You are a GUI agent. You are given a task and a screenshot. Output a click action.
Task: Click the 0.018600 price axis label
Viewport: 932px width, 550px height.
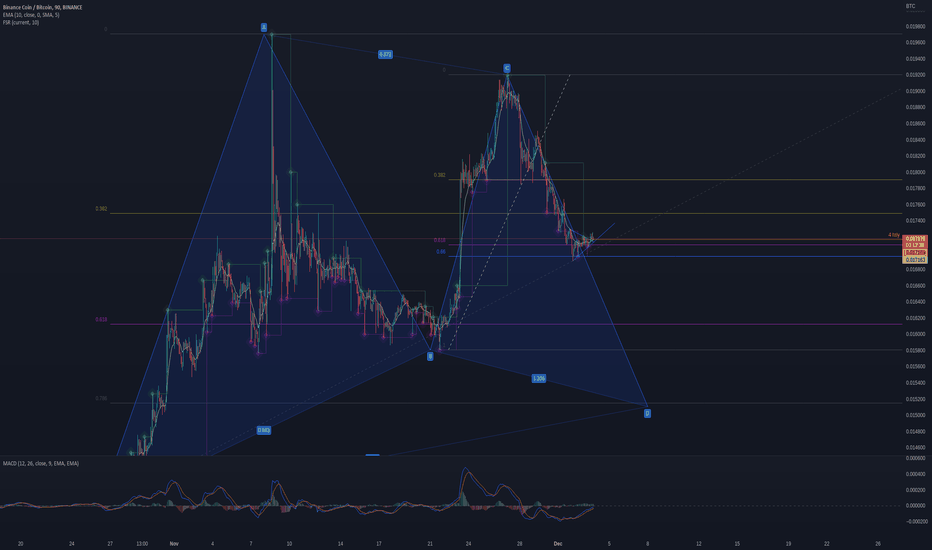point(915,124)
